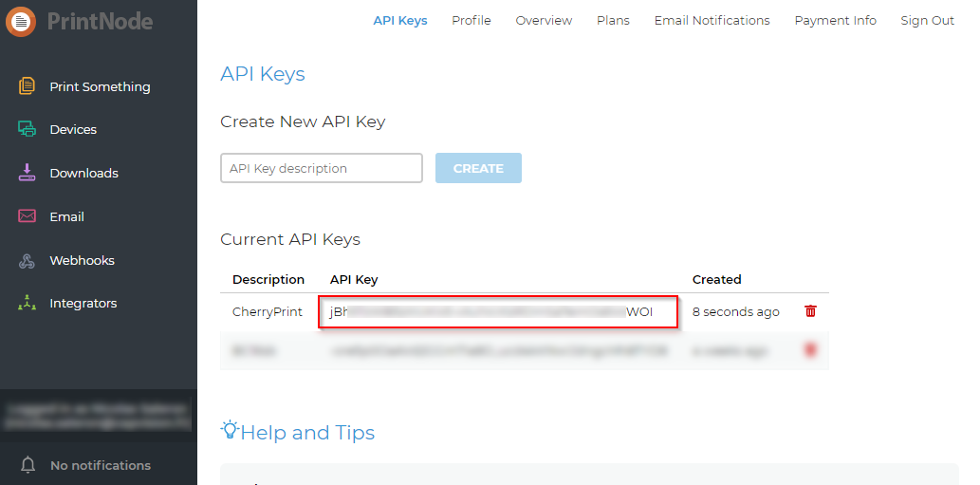
Task: Delete the CherryPrint API key
Action: coord(810,311)
